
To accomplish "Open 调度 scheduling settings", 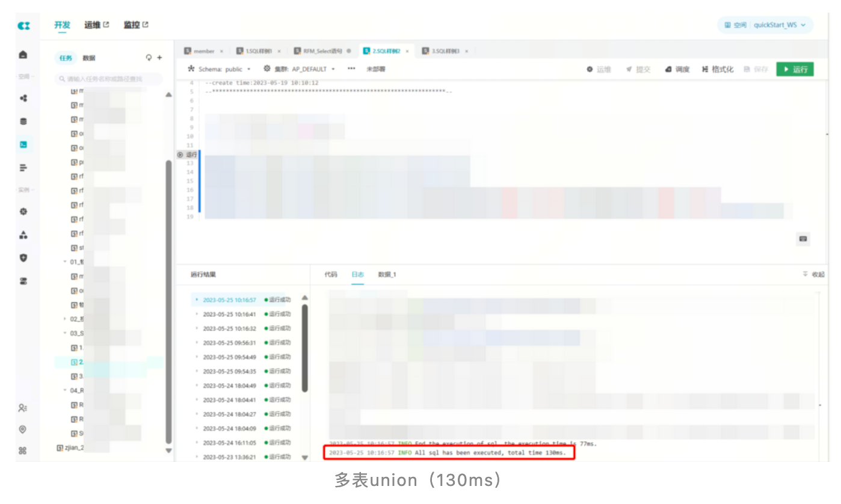I will (677, 69).
